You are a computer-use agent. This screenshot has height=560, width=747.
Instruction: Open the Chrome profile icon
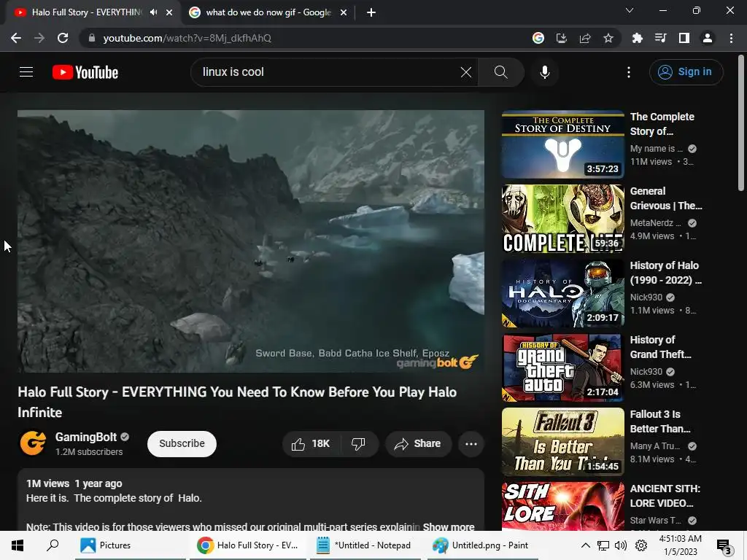coord(707,38)
